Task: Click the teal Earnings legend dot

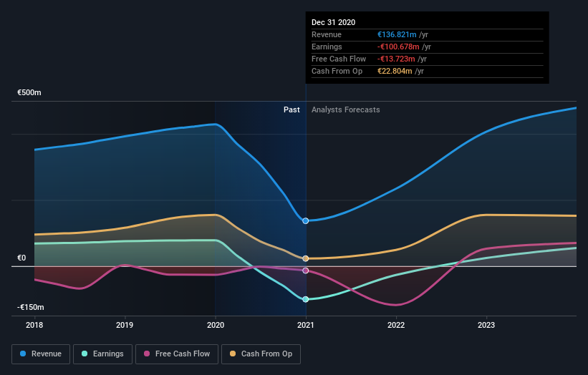Action: tap(85, 354)
